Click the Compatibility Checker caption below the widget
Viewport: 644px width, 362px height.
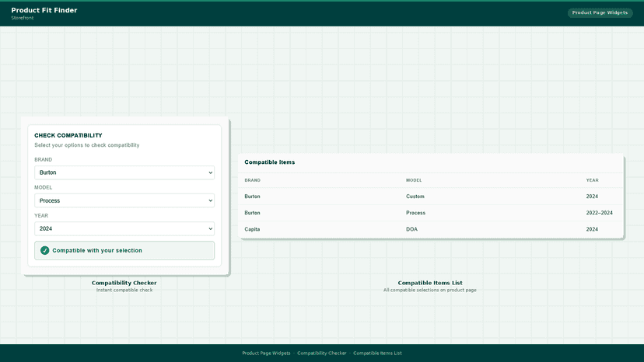[124, 283]
